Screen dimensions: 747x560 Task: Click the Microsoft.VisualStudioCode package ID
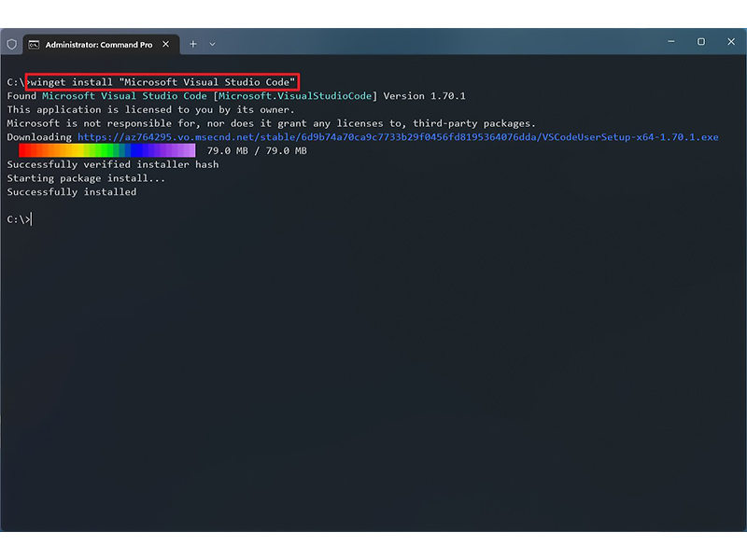(x=295, y=96)
